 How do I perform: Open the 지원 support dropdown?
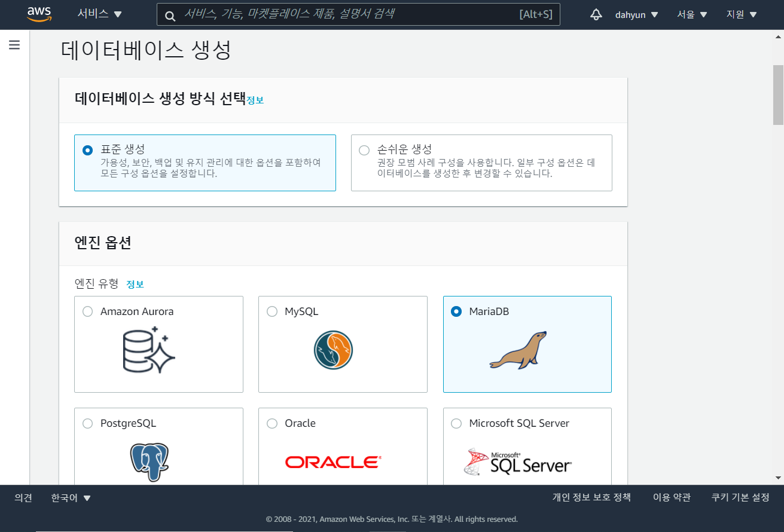pyautogui.click(x=742, y=15)
